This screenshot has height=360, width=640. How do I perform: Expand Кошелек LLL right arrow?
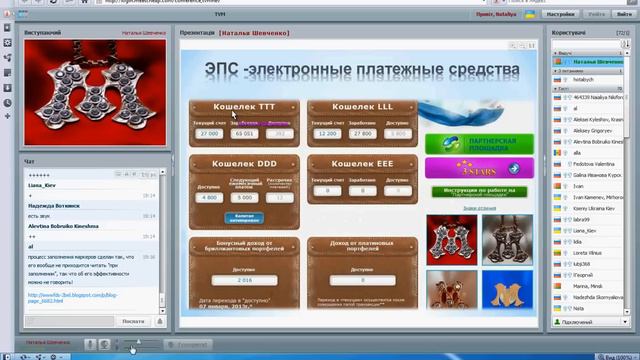pos(411,107)
